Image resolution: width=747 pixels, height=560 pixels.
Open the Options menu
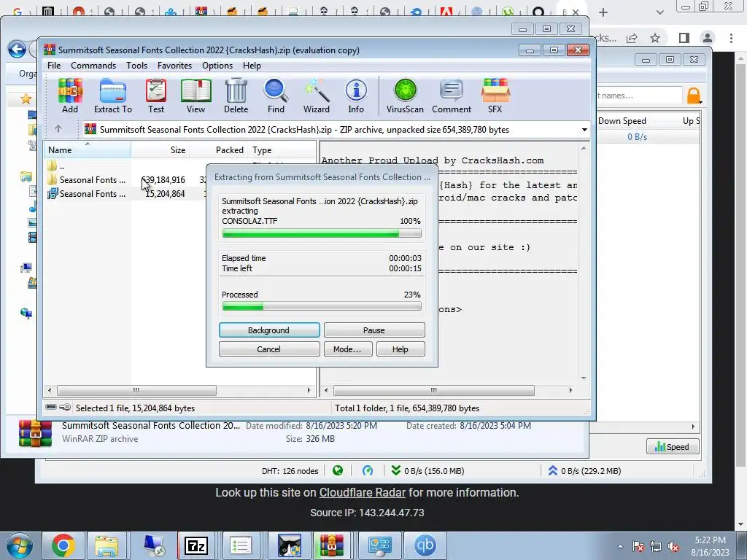pyautogui.click(x=217, y=65)
